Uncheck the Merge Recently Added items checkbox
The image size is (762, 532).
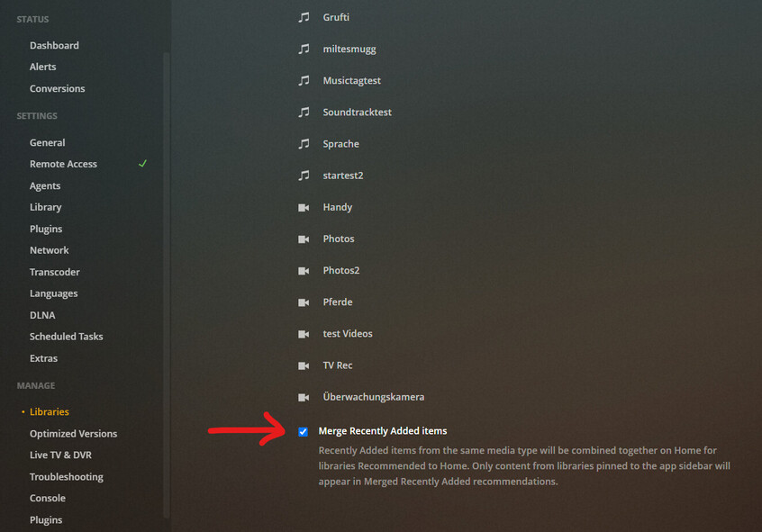303,431
